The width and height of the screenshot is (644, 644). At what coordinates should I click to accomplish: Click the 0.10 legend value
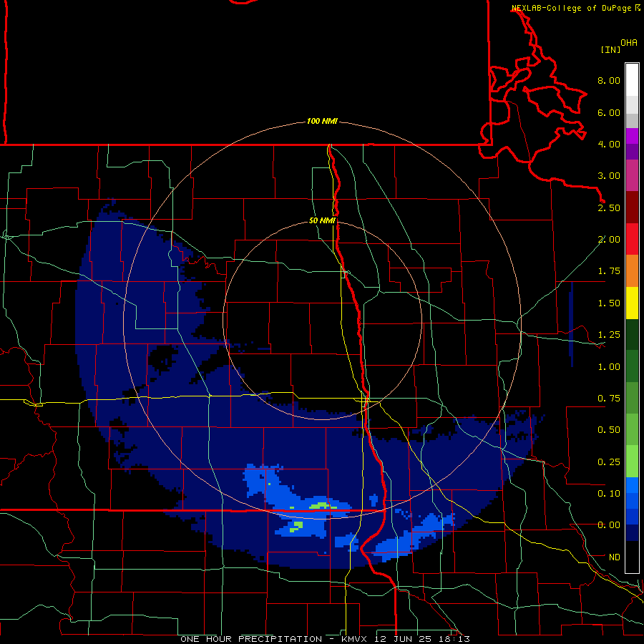click(609, 494)
